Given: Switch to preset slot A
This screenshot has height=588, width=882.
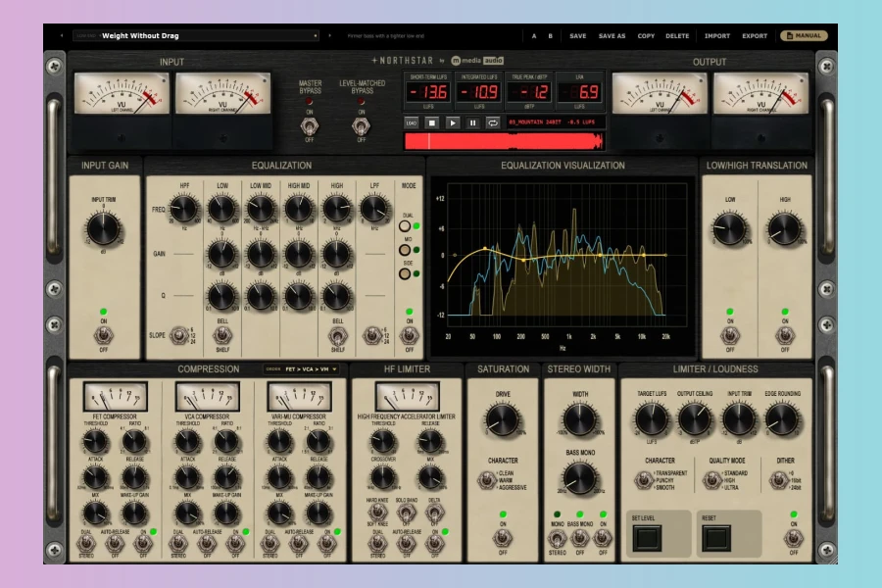Looking at the screenshot, I should pyautogui.click(x=534, y=36).
